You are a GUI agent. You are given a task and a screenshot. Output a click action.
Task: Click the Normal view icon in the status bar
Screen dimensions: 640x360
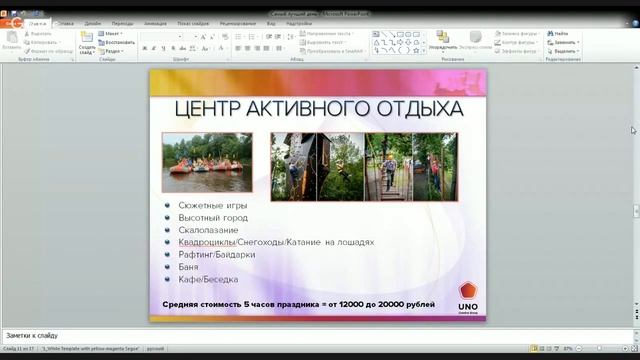[x=534, y=349]
